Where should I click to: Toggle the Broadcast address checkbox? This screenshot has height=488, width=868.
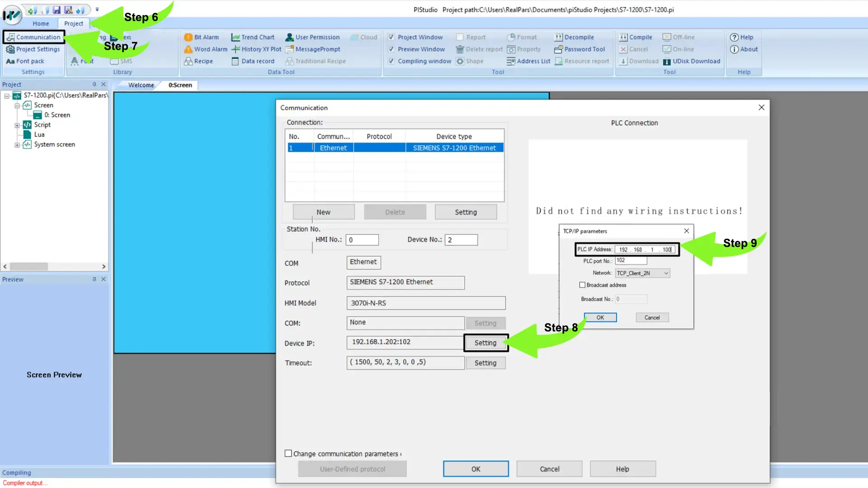(x=582, y=285)
